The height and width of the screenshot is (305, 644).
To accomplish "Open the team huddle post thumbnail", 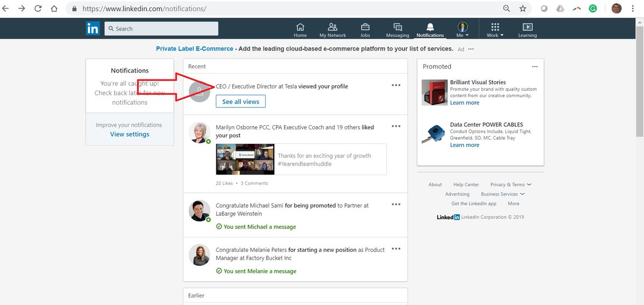I will (x=245, y=159).
